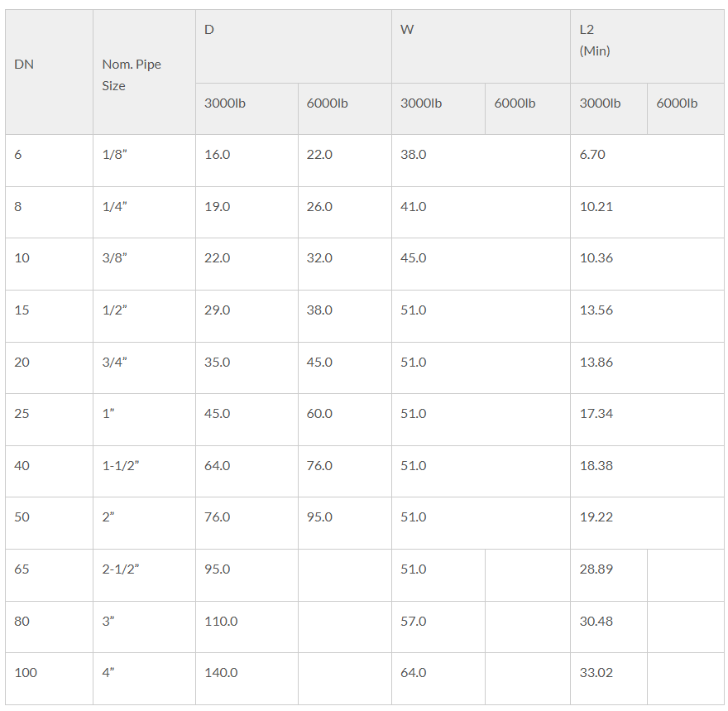Image resolution: width=728 pixels, height=711 pixels.
Task: Click the 57.0 W value
Action: tap(414, 621)
